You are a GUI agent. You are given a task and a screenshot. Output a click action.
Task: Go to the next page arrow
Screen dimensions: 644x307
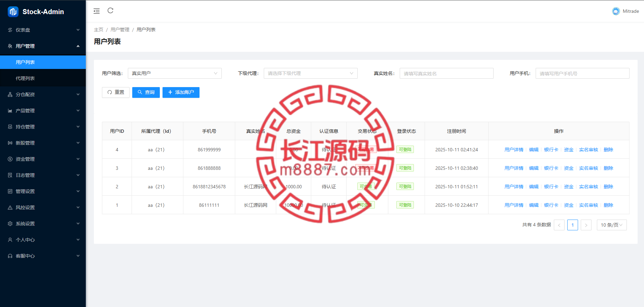(586, 225)
